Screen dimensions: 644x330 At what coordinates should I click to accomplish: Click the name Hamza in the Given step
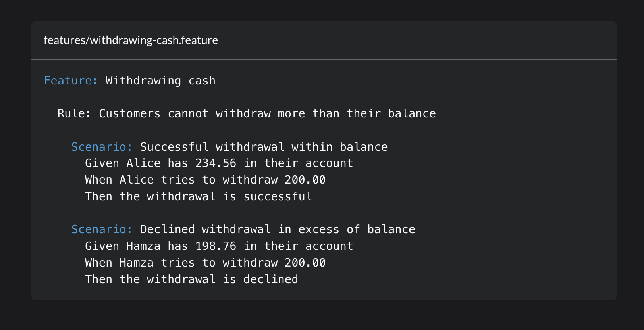[x=143, y=246]
